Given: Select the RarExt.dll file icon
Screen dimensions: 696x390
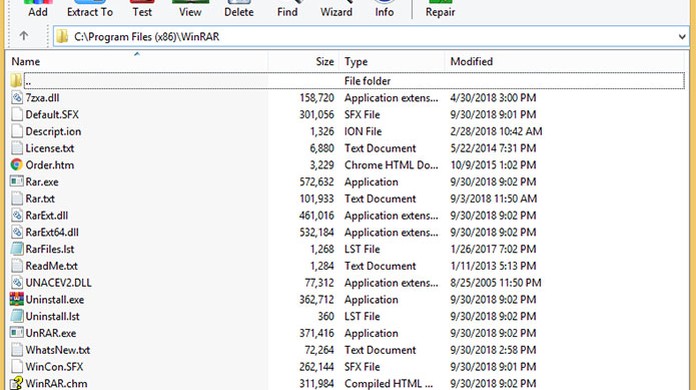Looking at the screenshot, I should click(17, 215).
